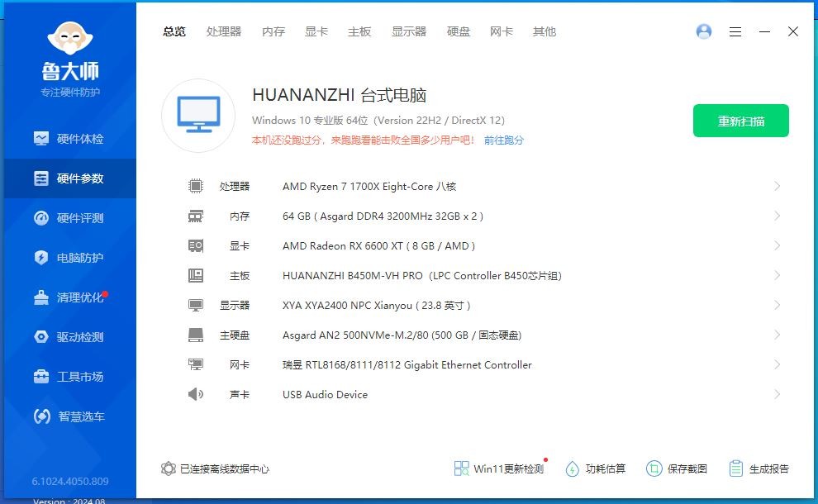Click the XYA XYA2400 NPC Xianyou text
The image size is (818, 504).
click(377, 305)
